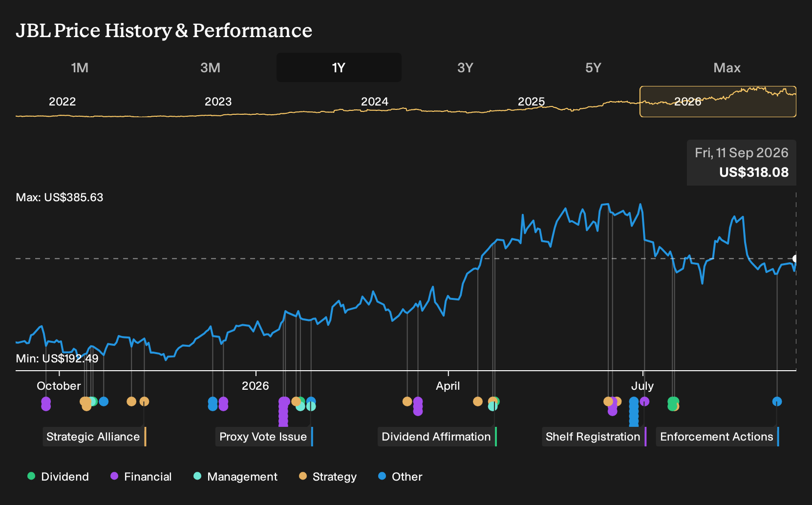Click the Max: US$385.63 label

tap(60, 197)
